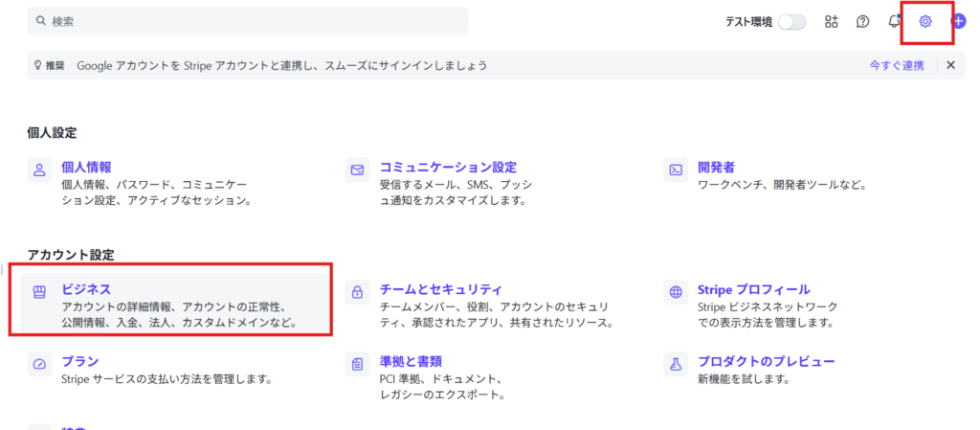The image size is (980, 430).
Task: Click the padlock icon for チームとセキュリティ
Action: coord(357,291)
